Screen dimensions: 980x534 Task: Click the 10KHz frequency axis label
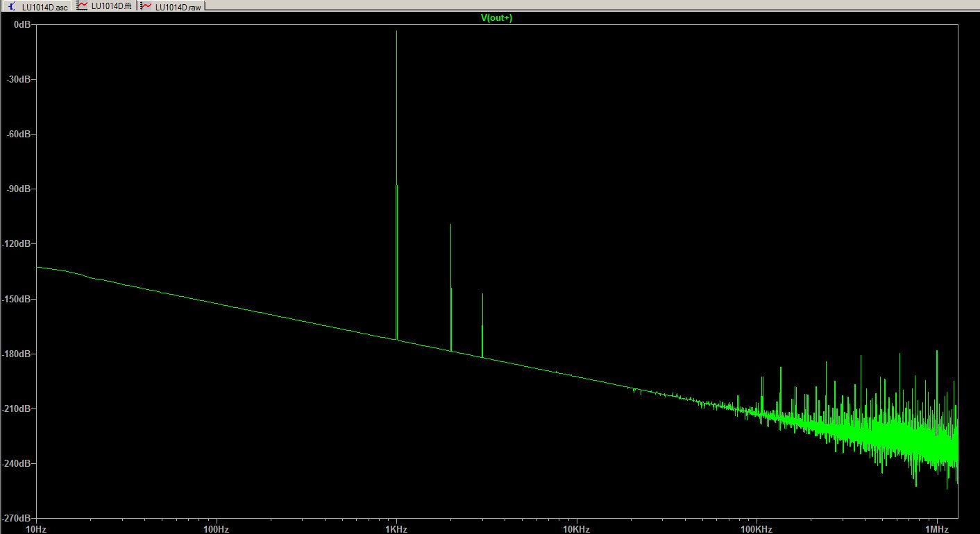[577, 529]
